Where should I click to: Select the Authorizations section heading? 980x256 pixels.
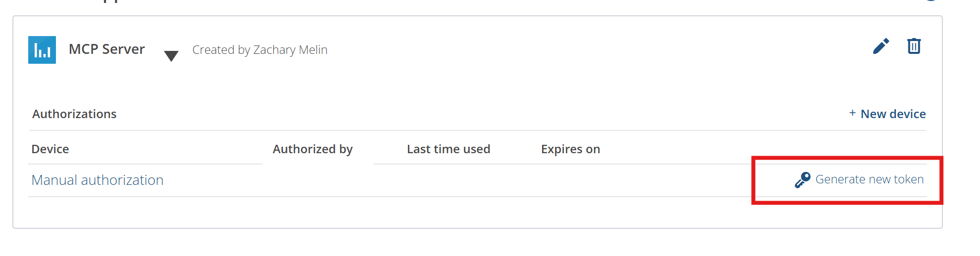pos(74,114)
